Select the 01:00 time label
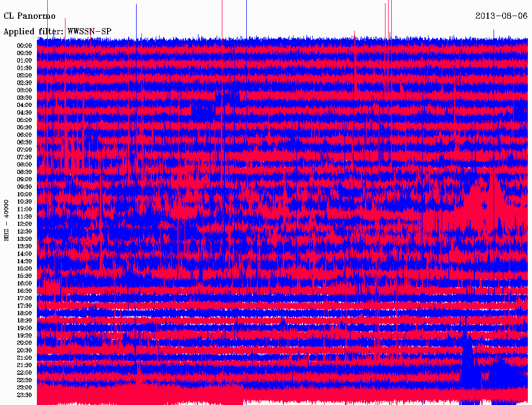532x405 pixels. pyautogui.click(x=24, y=61)
